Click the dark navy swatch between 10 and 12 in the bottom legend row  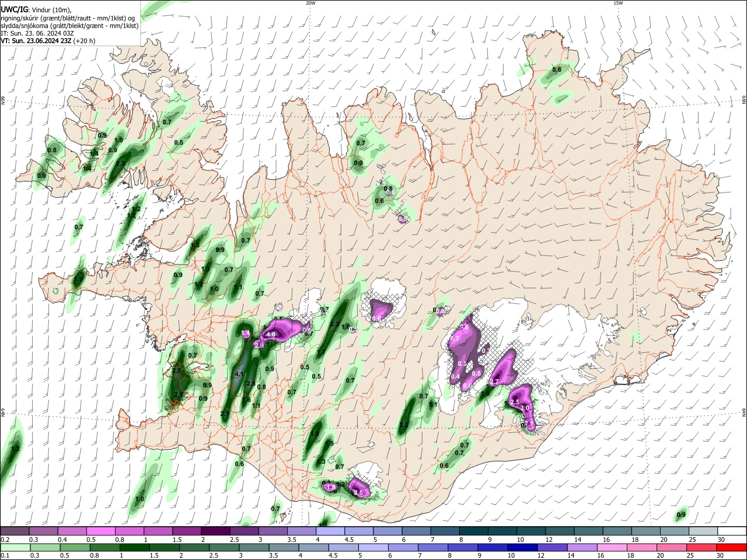pyautogui.click(x=522, y=547)
